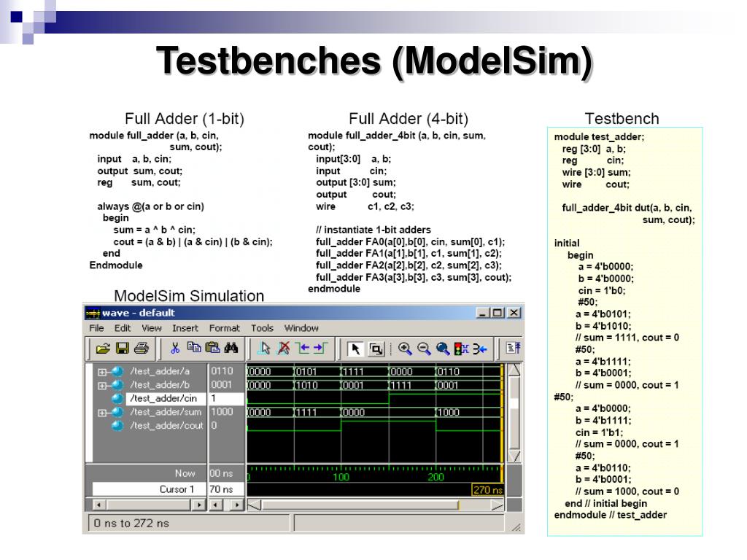Click the Paste clipboard icon
Viewport: 747px width, 560px height.
[x=212, y=348]
